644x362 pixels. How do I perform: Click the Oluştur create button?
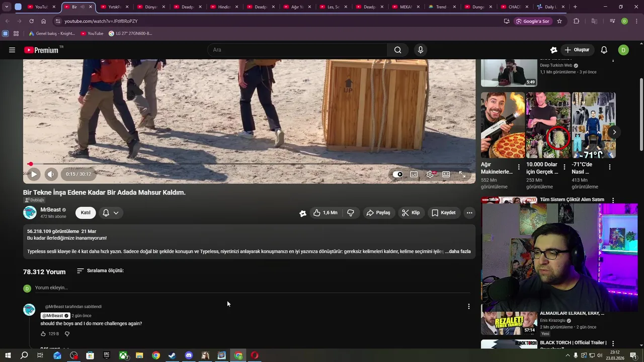click(x=577, y=50)
